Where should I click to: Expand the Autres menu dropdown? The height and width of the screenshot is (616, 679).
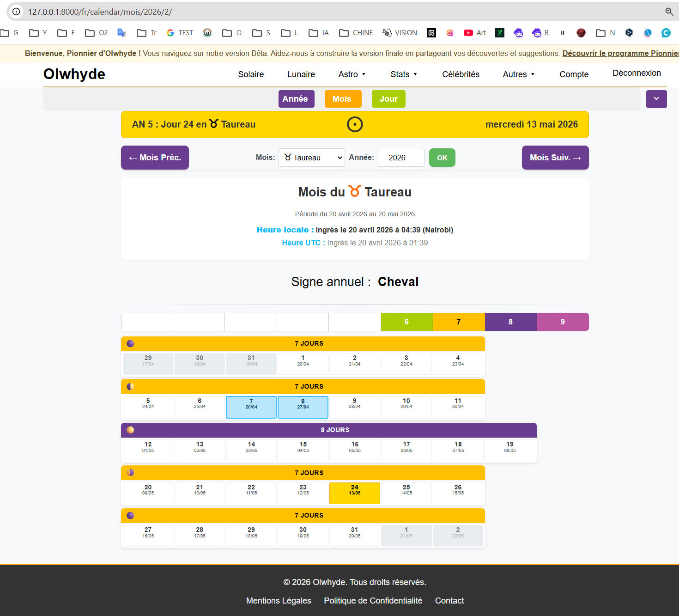(x=518, y=74)
